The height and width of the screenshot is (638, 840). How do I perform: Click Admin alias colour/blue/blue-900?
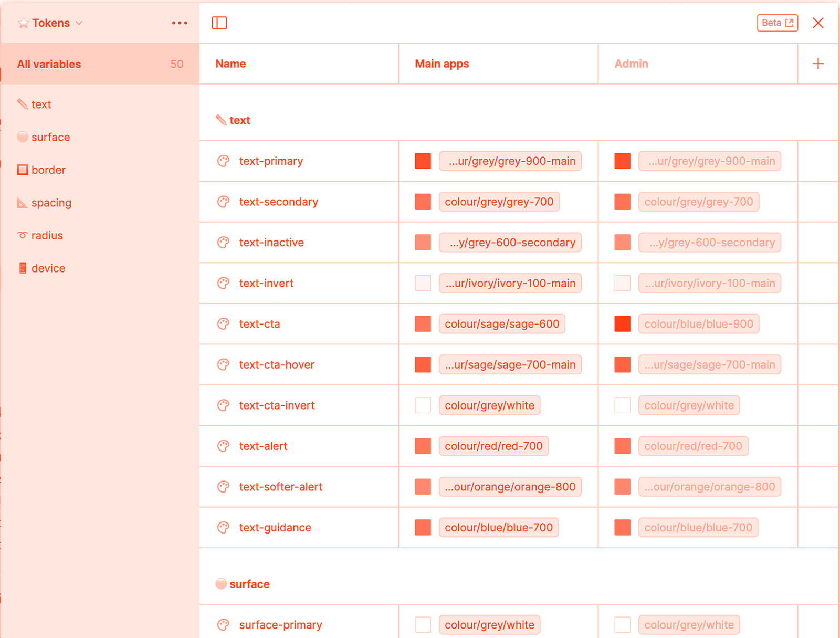point(699,324)
